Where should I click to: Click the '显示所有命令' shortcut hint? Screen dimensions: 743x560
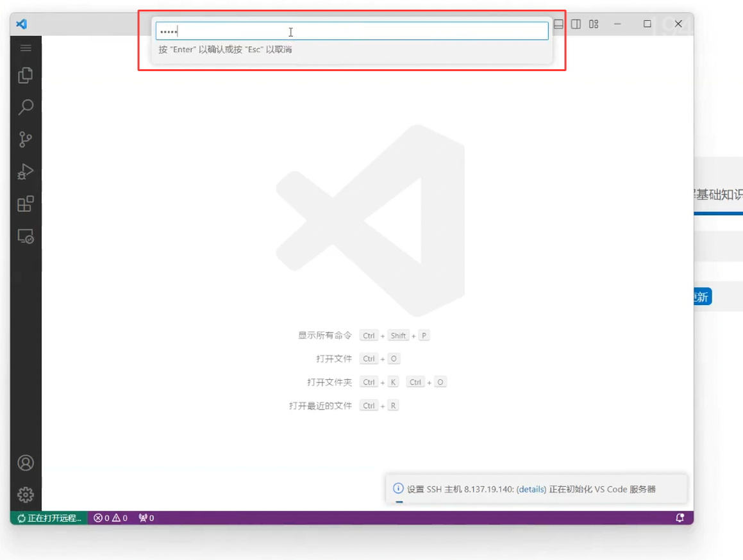pyautogui.click(x=325, y=336)
